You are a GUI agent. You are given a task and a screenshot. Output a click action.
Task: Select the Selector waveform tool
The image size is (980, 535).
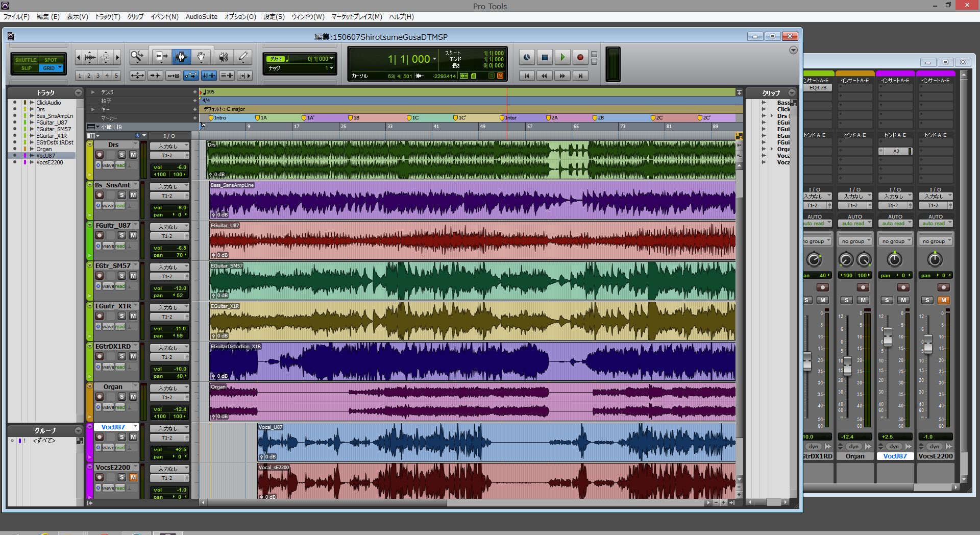(x=181, y=57)
